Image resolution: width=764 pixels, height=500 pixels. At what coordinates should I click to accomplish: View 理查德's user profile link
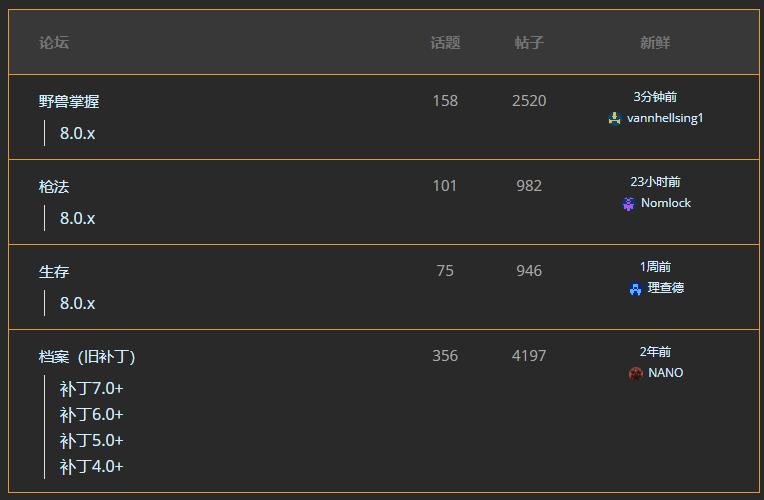(x=666, y=288)
